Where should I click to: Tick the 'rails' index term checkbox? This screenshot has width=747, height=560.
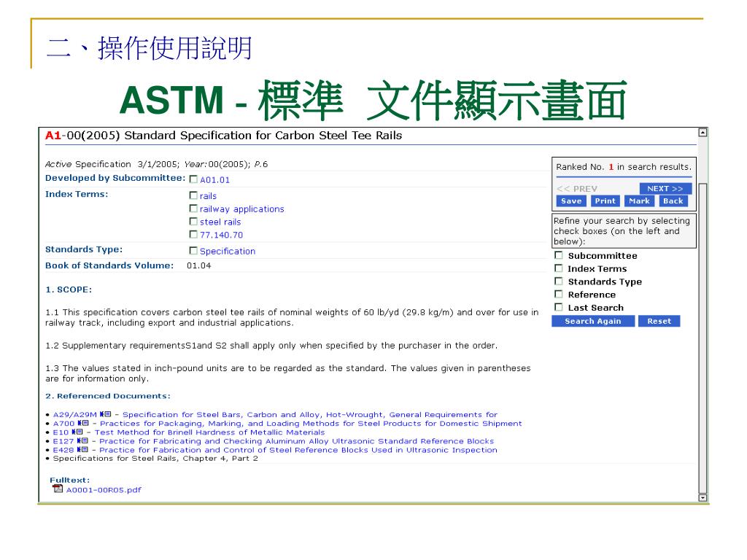click(x=193, y=195)
